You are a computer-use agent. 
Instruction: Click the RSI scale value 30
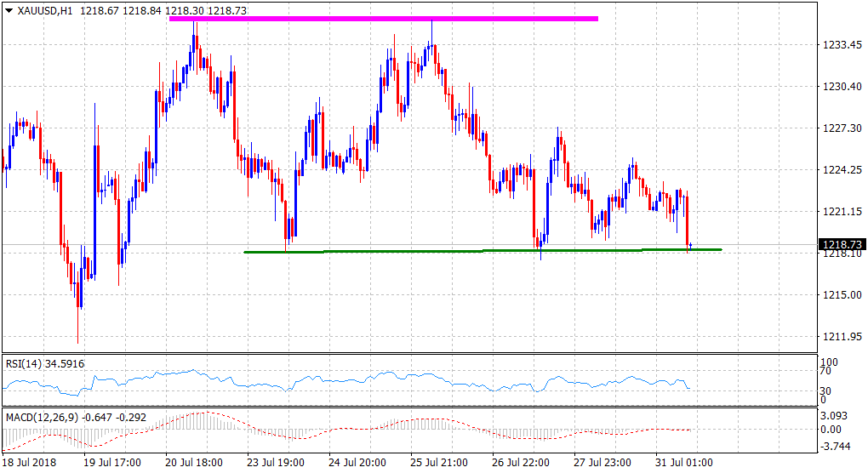(825, 391)
